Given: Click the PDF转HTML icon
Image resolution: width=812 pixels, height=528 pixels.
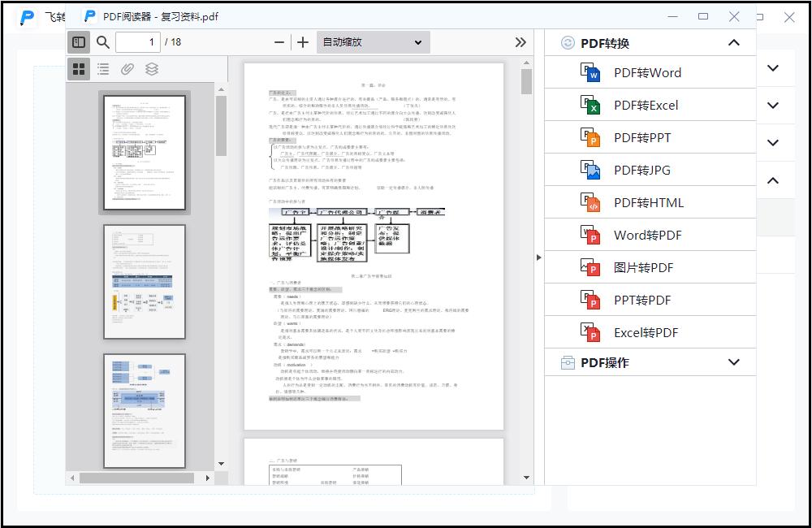Looking at the screenshot, I should coord(590,203).
